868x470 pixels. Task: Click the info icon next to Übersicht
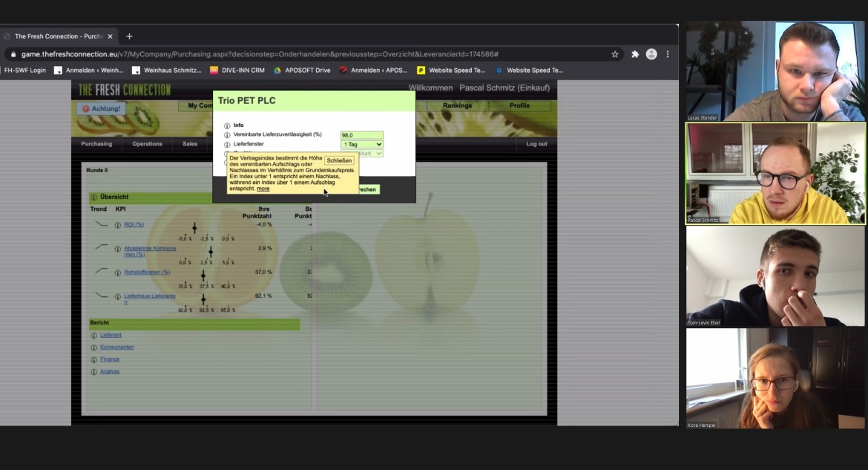94,198
